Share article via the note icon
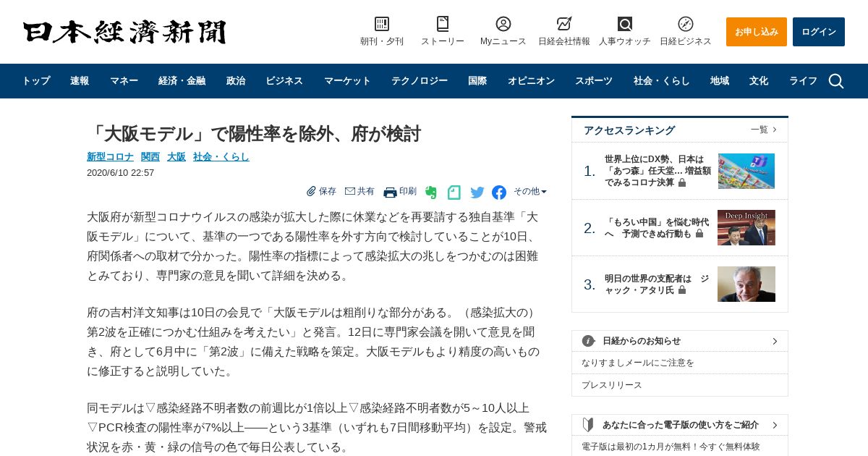This screenshot has height=456, width=868. (x=454, y=193)
